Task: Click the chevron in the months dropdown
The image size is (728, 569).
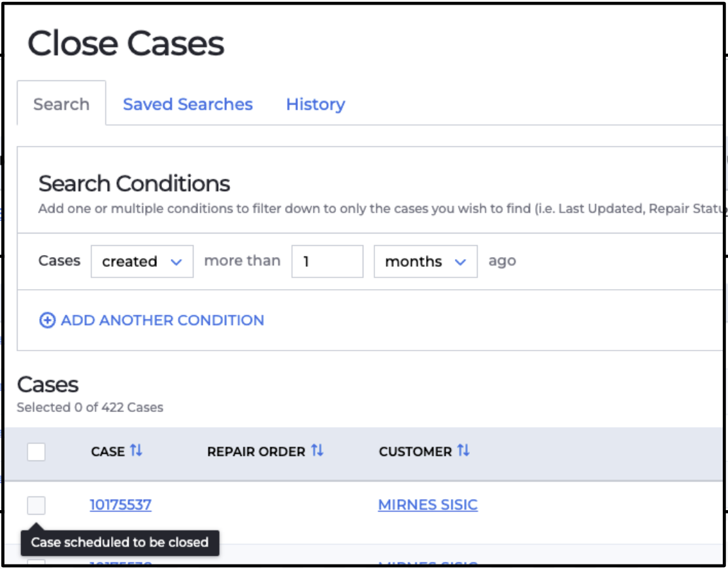Action: pyautogui.click(x=460, y=262)
